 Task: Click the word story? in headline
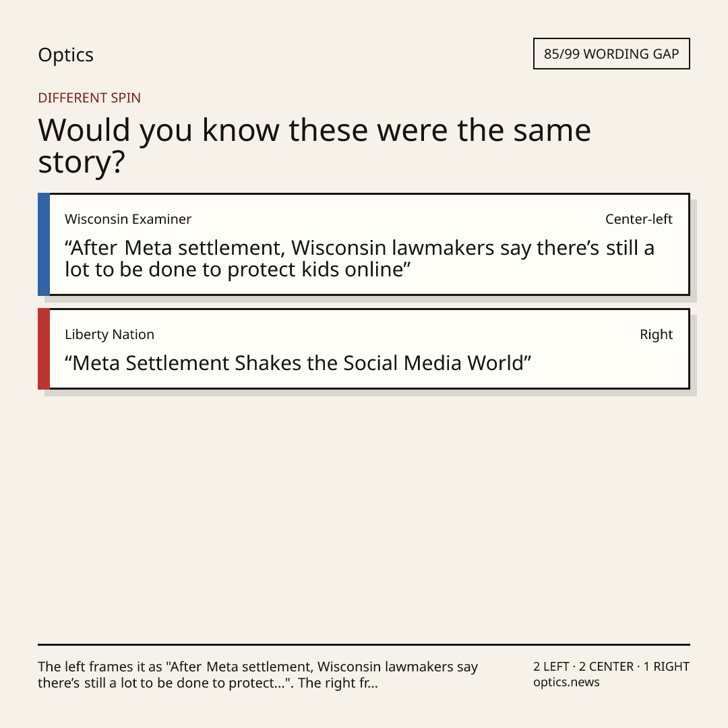(82, 162)
